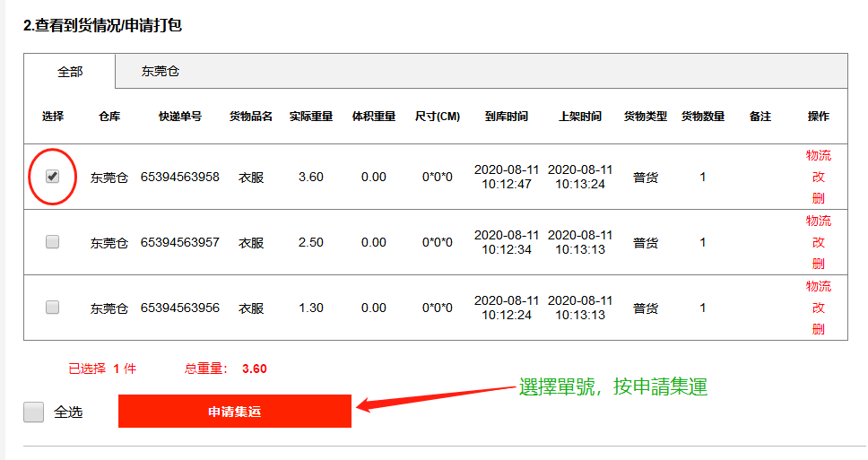Remove parcel 65394563956 with 删 link

pos(818,329)
